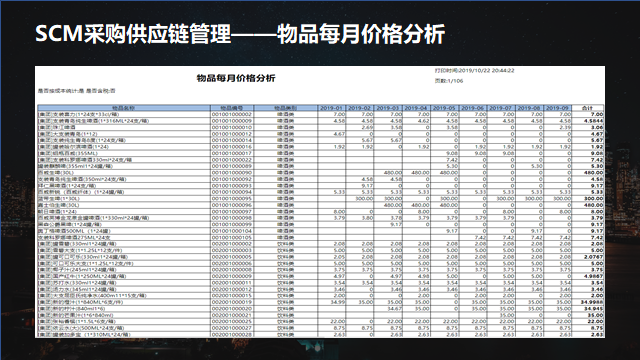Select item code cell 002001000002
Viewport: 640px width, 360px height.
pyautogui.click(x=232, y=244)
